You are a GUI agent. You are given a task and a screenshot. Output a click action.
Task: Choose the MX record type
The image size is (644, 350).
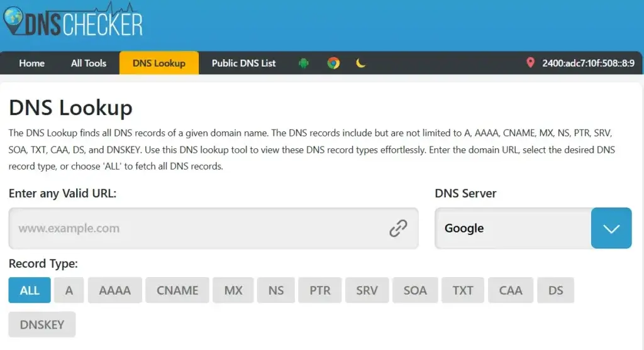point(233,290)
